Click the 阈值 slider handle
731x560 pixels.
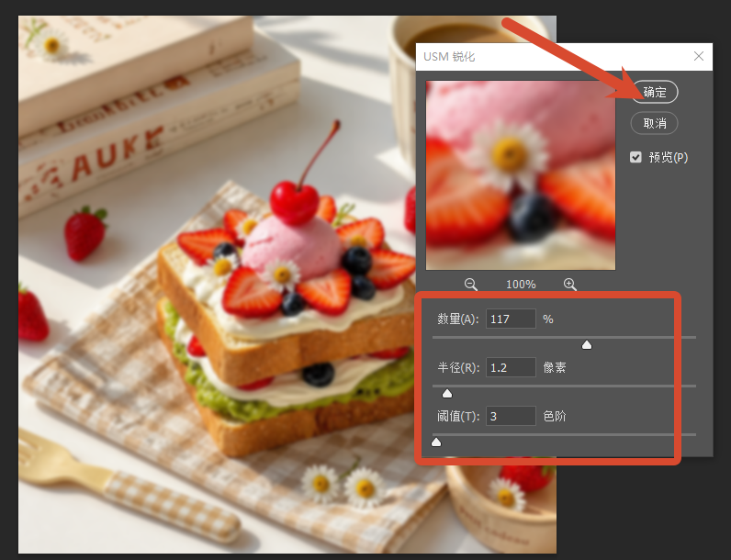pyautogui.click(x=436, y=442)
